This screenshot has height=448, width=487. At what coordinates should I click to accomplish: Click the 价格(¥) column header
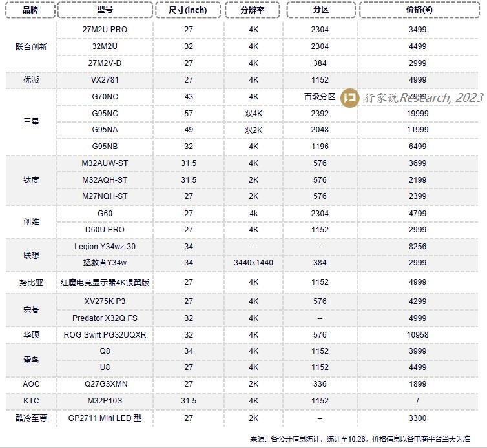click(x=419, y=10)
